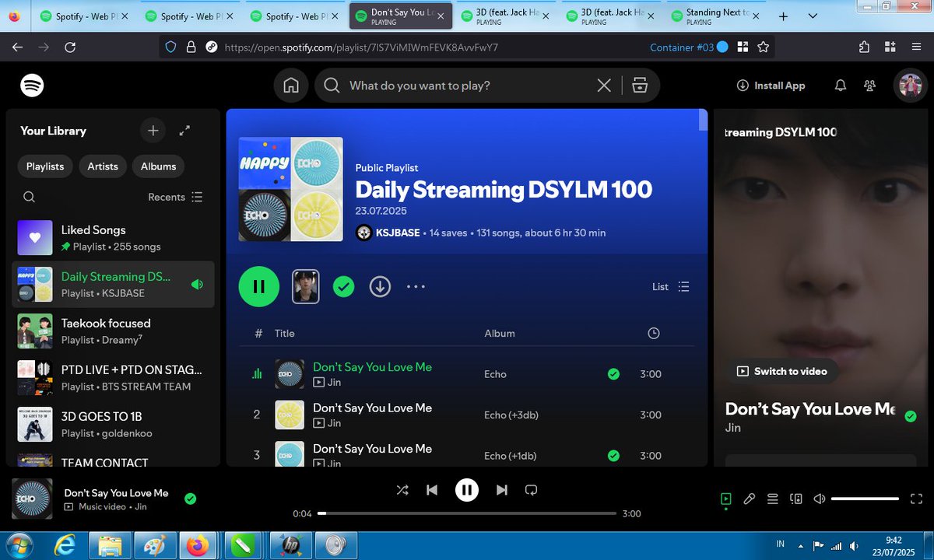The width and height of the screenshot is (934, 560).
Task: Click the playlist cover art
Action: point(290,189)
